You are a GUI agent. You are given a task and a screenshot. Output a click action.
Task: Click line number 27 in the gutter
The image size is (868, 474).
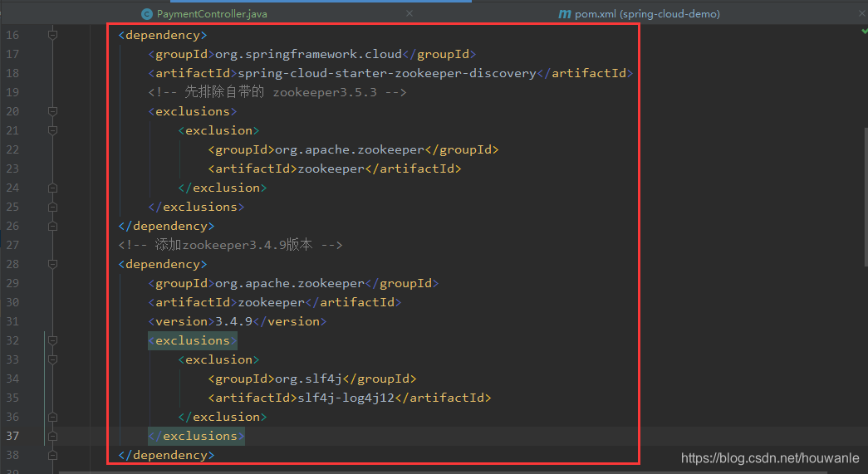[12, 245]
